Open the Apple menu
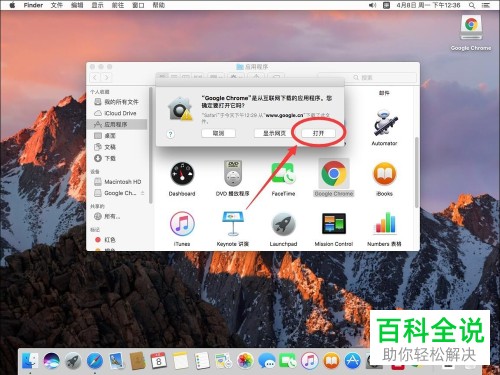 pyautogui.click(x=12, y=5)
